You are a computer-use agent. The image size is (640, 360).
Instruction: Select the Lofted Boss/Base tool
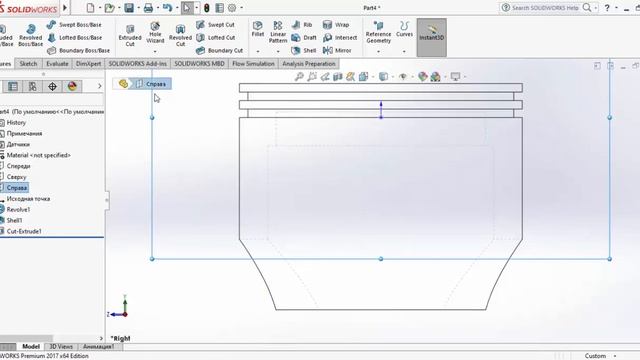tap(74, 38)
